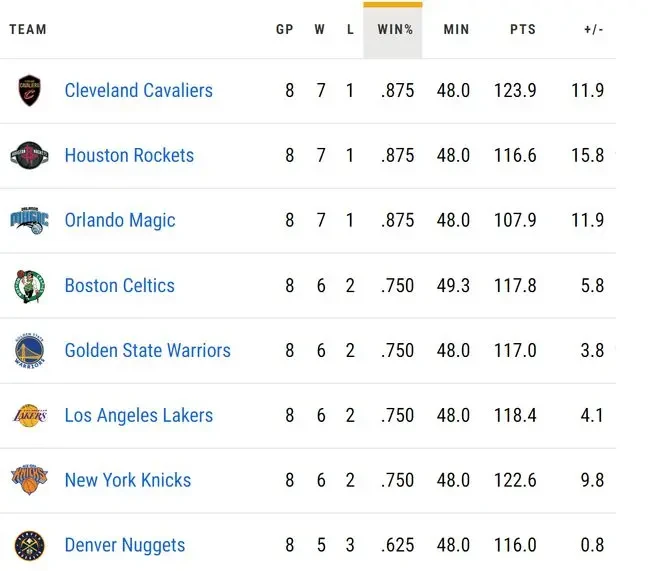Sort by the TEAM column header
This screenshot has height=571, width=660.
pyautogui.click(x=28, y=29)
